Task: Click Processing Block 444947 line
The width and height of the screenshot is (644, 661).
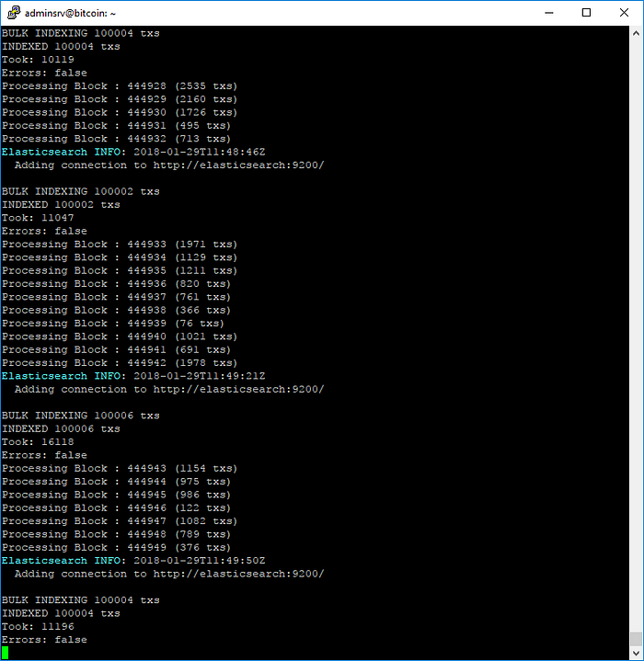Action: [x=120, y=521]
